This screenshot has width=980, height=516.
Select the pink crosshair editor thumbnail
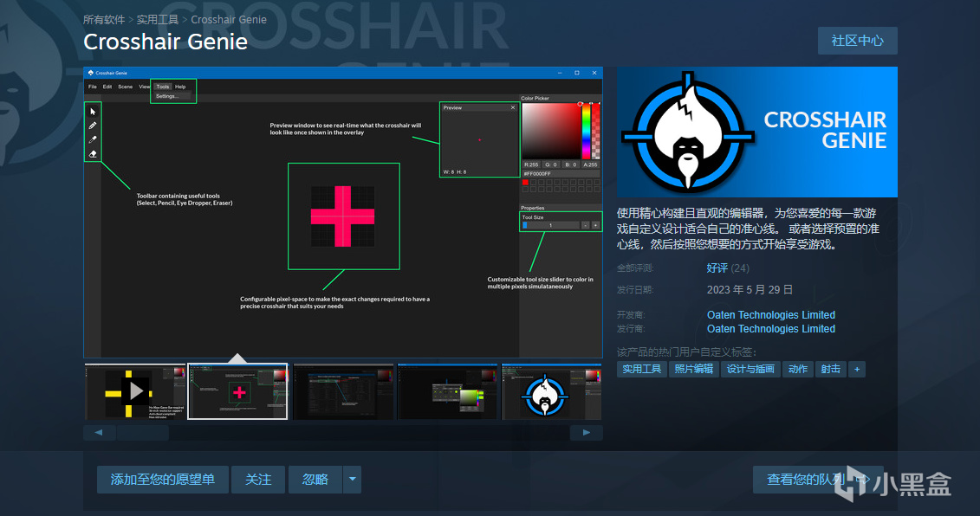(237, 391)
